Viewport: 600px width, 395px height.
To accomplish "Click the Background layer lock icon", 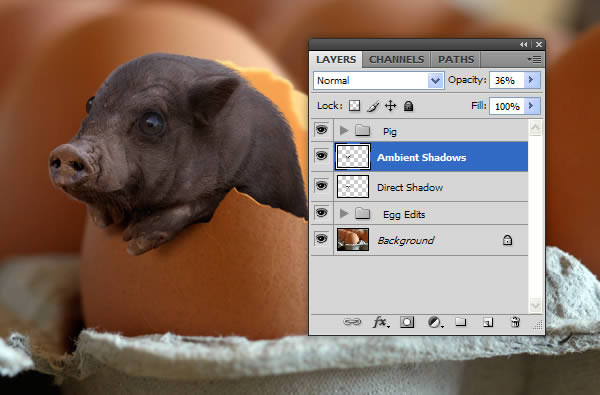I will point(507,240).
